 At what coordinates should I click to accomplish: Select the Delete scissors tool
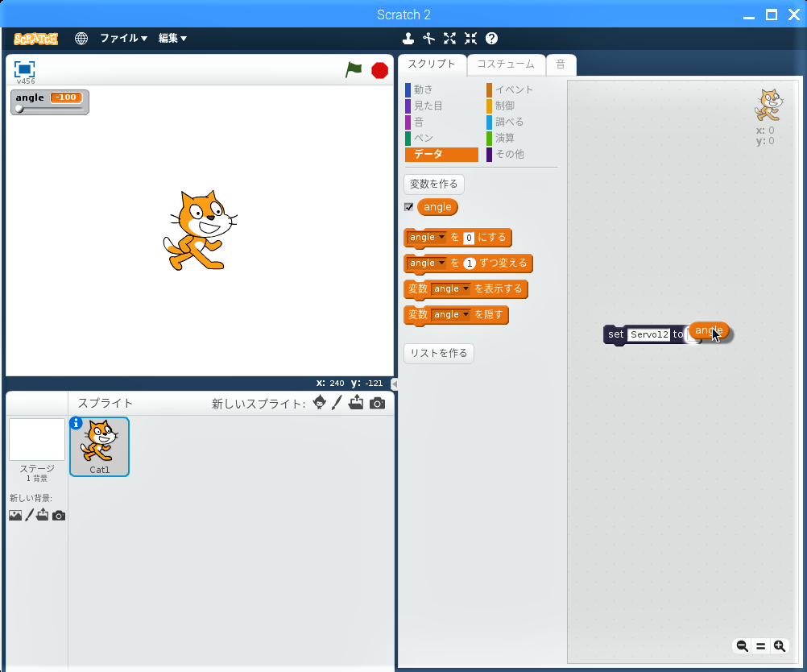click(x=428, y=39)
